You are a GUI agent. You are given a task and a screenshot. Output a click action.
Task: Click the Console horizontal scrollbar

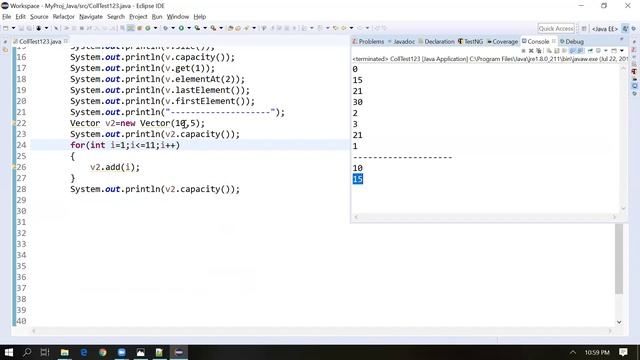click(x=485, y=217)
